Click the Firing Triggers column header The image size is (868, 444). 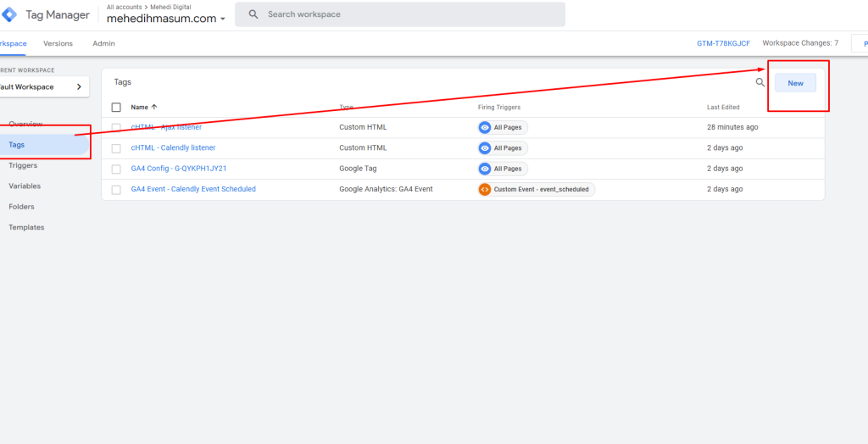(x=499, y=108)
